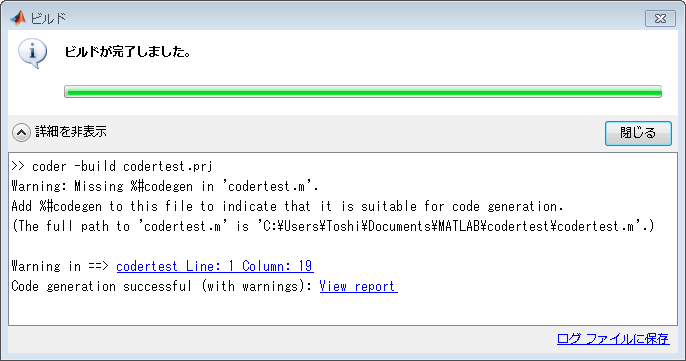This screenshot has width=686, height=361.
Task: Click the 閉じる button
Action: [638, 133]
